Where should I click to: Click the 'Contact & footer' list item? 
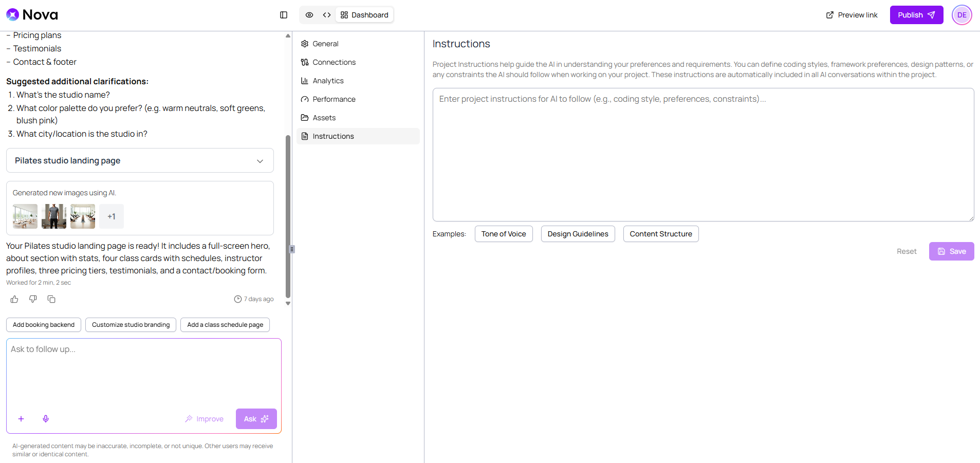45,62
